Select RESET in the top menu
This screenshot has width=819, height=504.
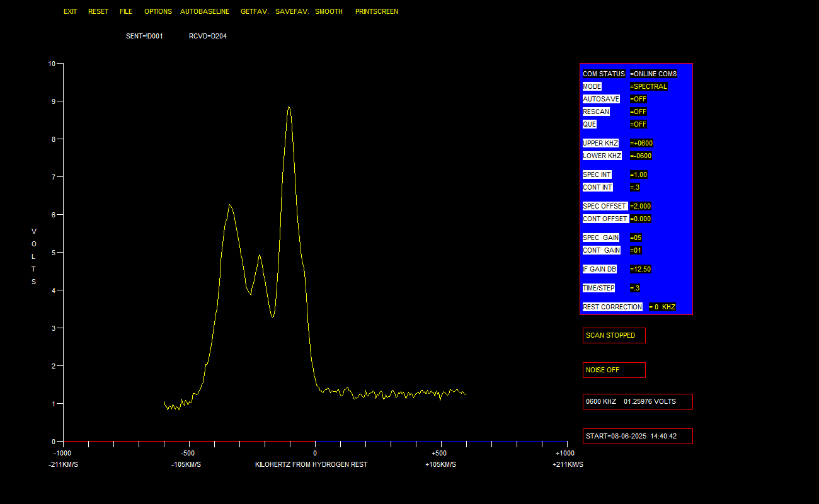pyautogui.click(x=98, y=11)
